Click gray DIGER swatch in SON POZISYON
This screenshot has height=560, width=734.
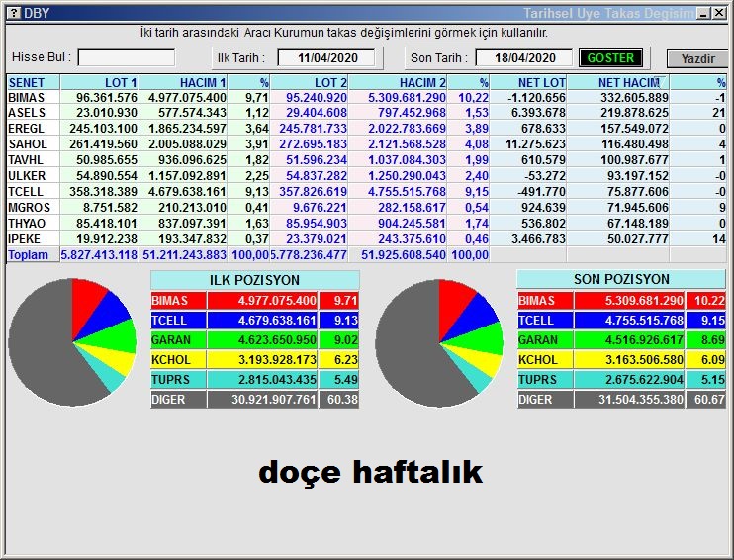545,400
